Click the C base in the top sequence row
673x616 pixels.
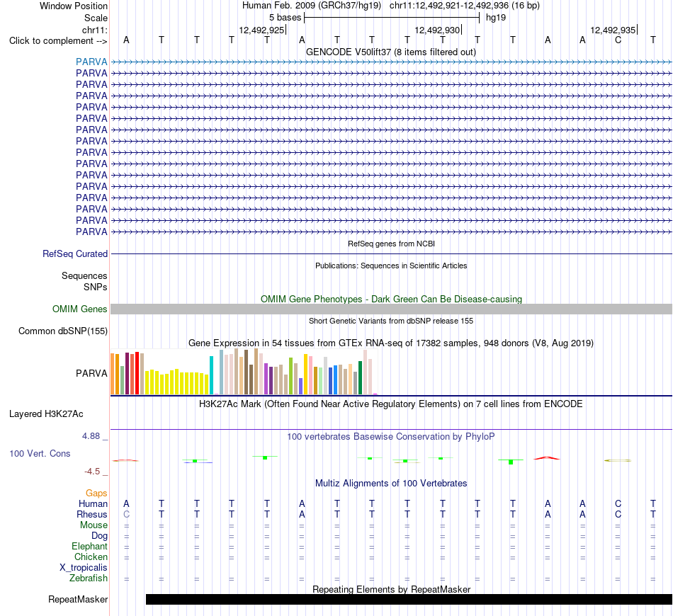pyautogui.click(x=618, y=40)
